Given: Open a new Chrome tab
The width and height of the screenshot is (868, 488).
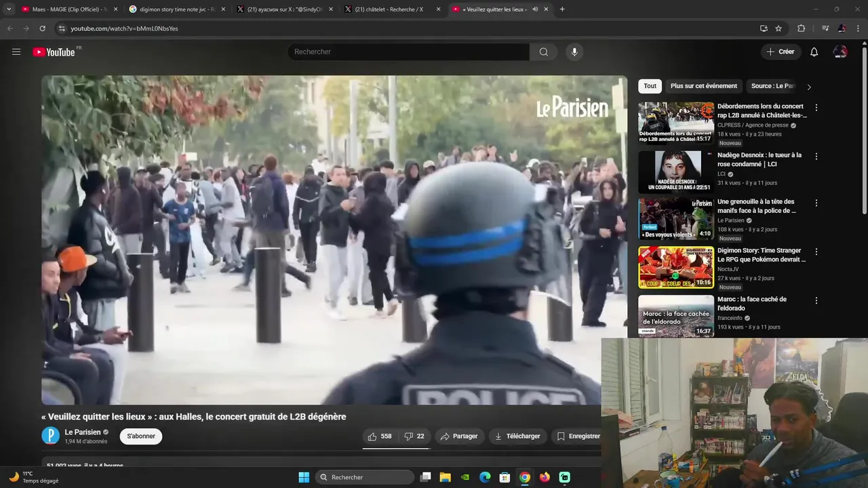Looking at the screenshot, I should pos(562,9).
